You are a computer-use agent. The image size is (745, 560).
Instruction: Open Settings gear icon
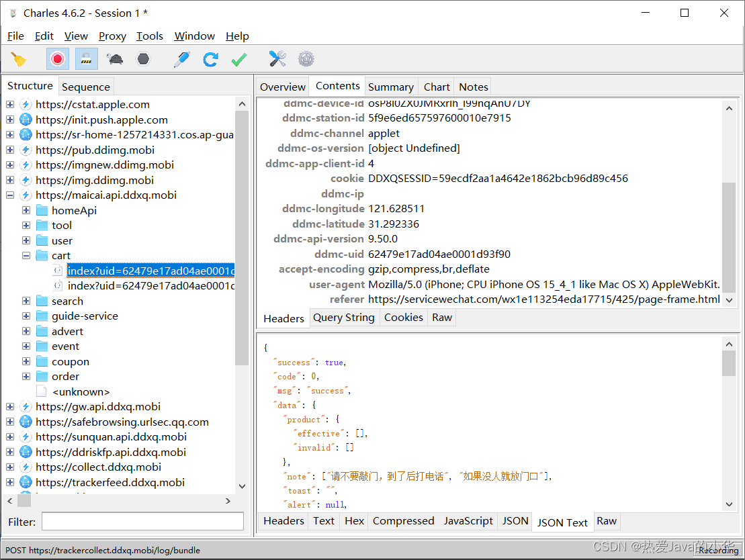[306, 59]
